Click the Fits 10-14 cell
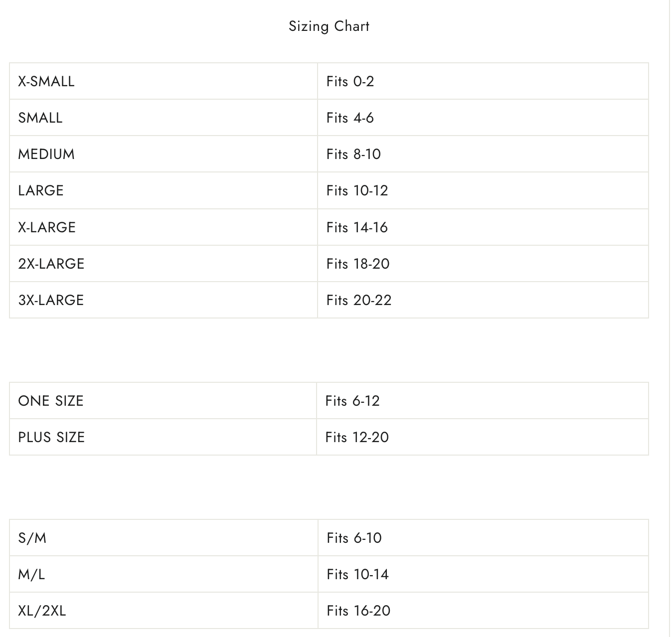 pos(483,574)
